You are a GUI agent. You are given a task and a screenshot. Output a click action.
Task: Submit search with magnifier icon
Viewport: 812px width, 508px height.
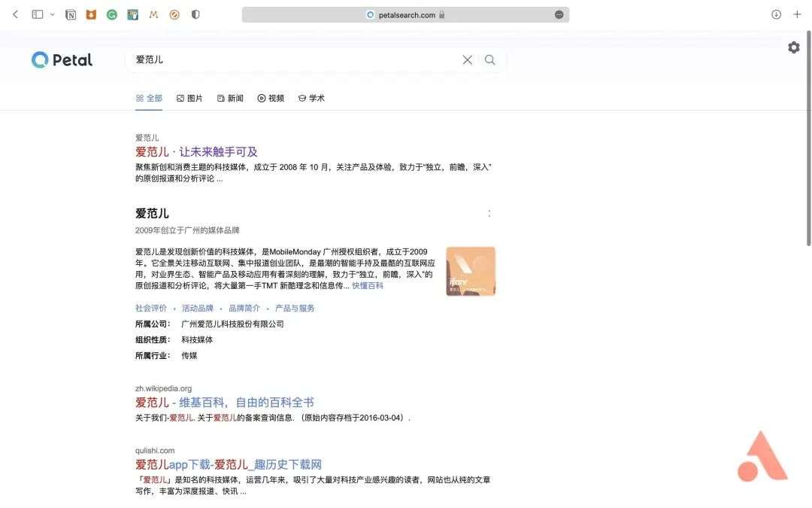click(x=489, y=59)
